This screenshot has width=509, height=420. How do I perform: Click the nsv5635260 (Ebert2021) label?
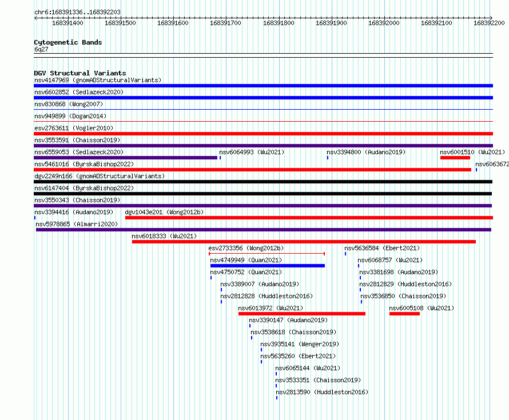tap(298, 356)
